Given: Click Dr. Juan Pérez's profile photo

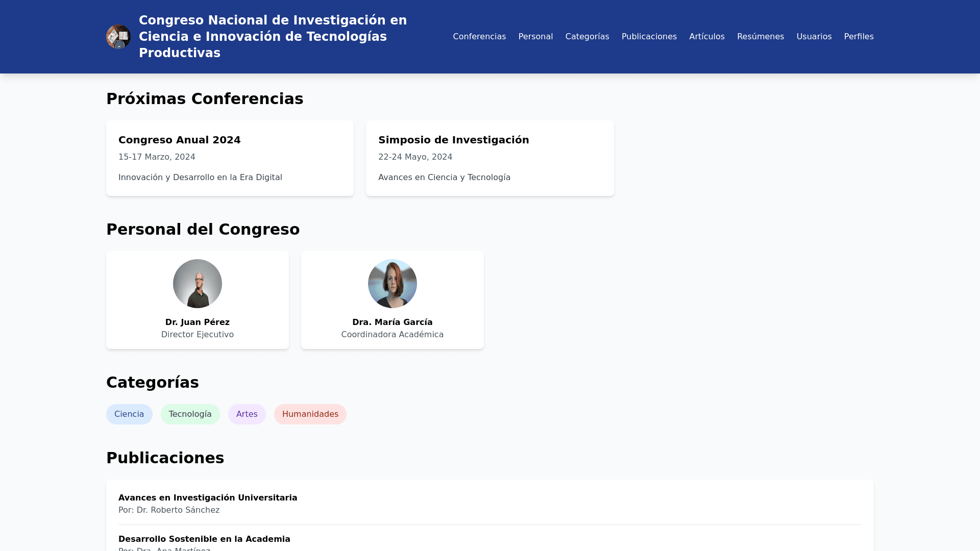Looking at the screenshot, I should point(198,284).
